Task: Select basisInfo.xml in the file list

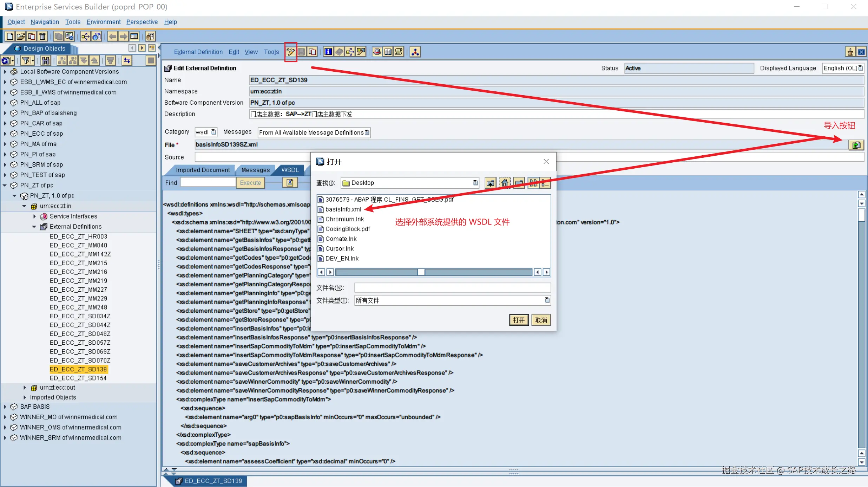Action: coord(343,209)
